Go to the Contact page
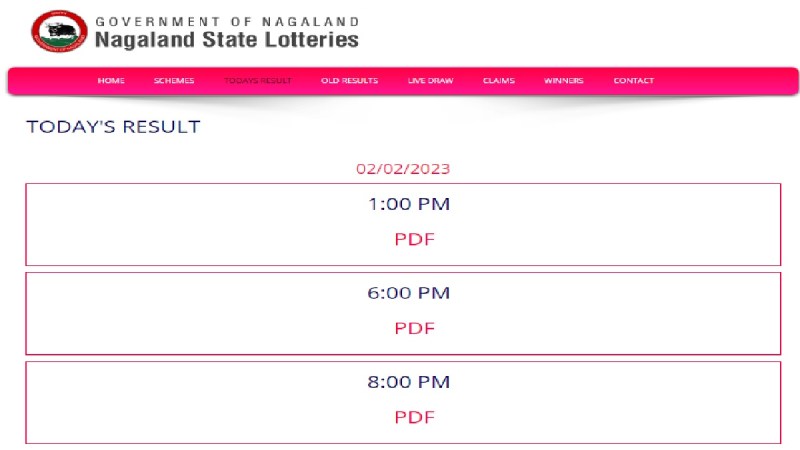 pos(634,81)
